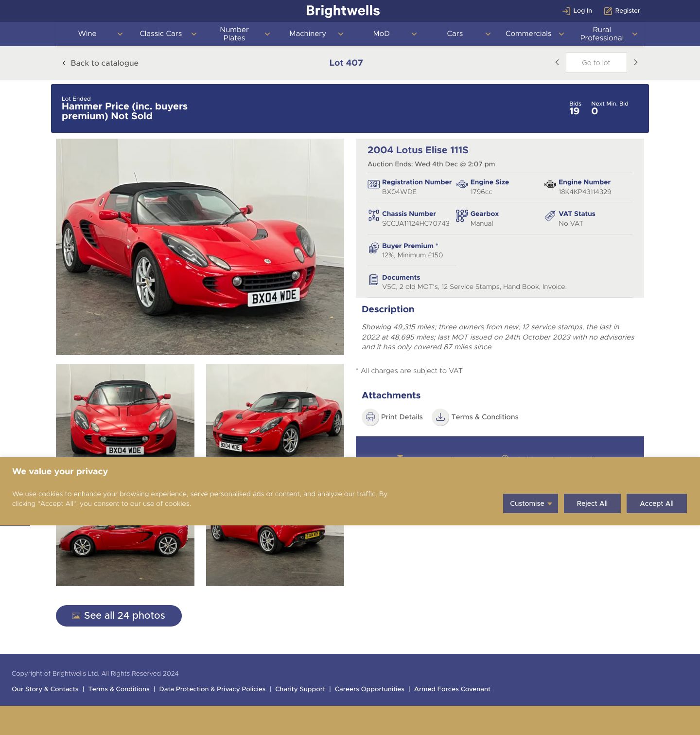Open the Cars menu item

pos(455,34)
